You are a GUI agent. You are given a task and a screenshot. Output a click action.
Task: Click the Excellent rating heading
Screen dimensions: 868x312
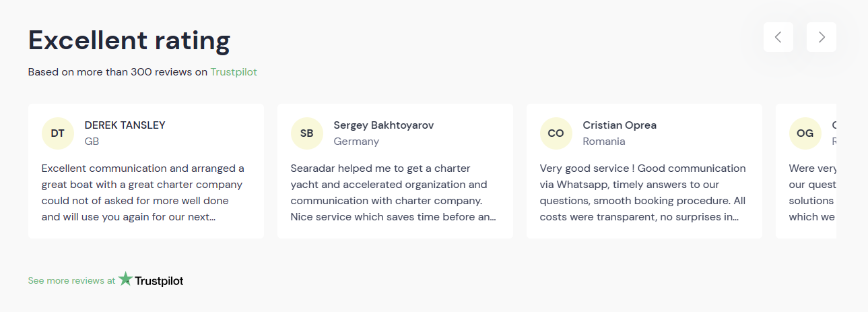[x=129, y=41]
